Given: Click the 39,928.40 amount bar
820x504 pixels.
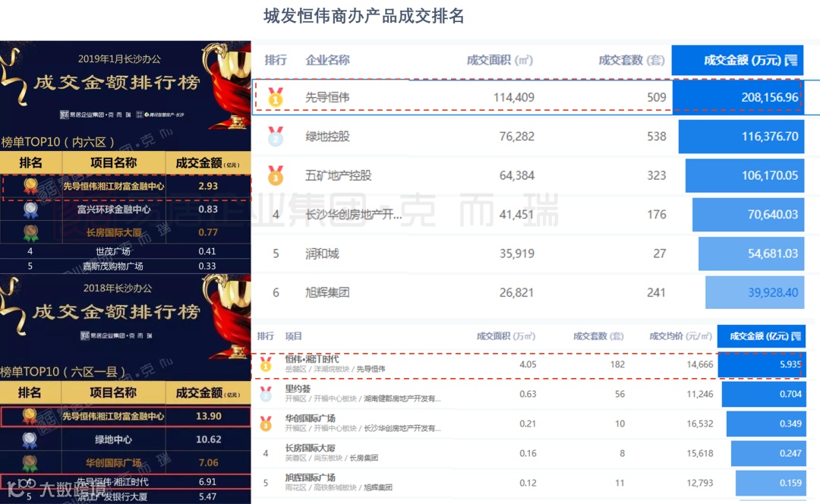Looking at the screenshot, I should 755,292.
